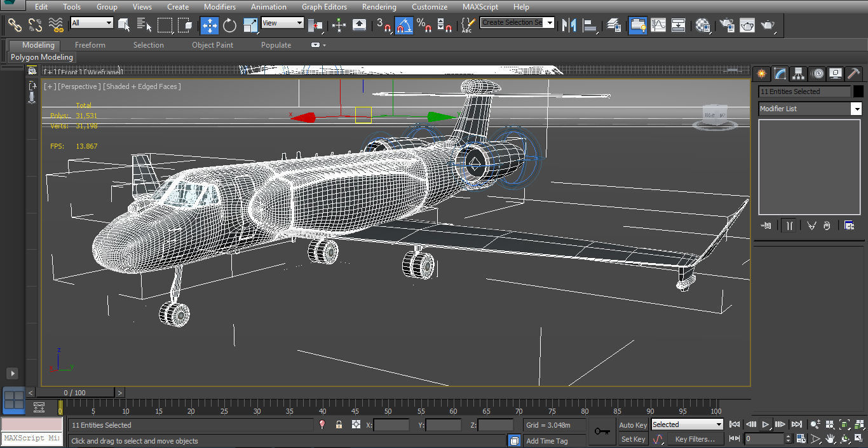Toggle the Angle Snap button

[x=403, y=25]
